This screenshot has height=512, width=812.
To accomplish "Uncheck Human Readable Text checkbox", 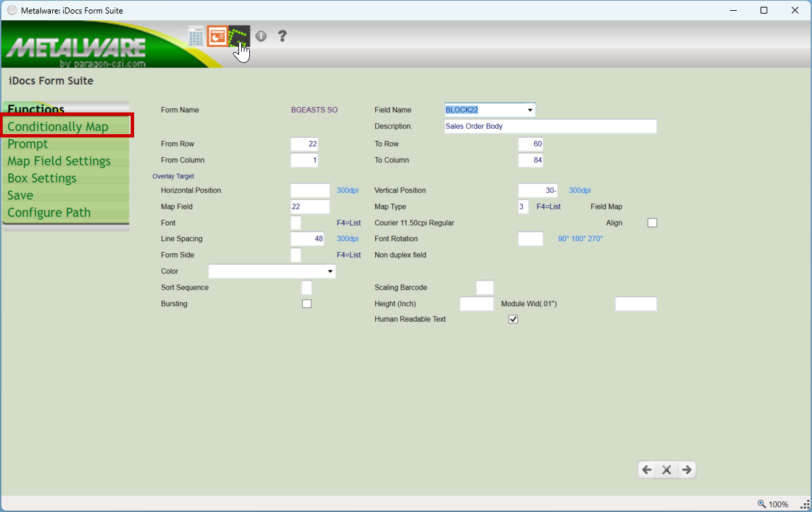I will point(513,319).
